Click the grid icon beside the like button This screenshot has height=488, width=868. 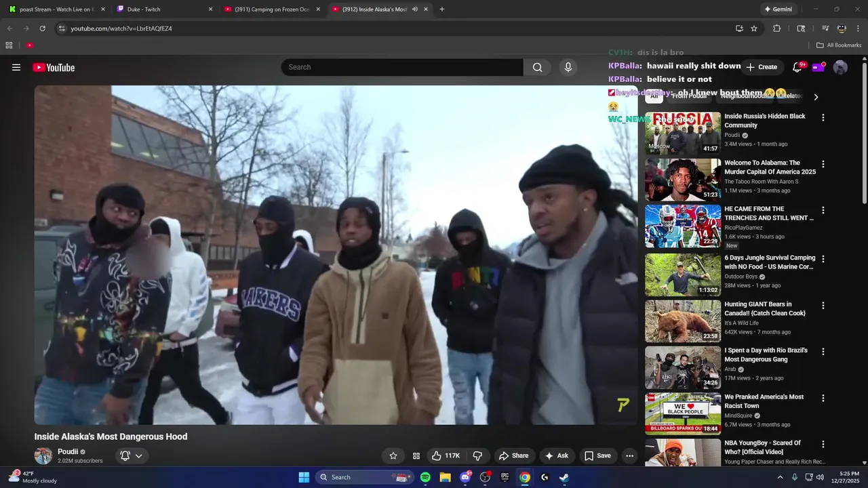click(416, 455)
